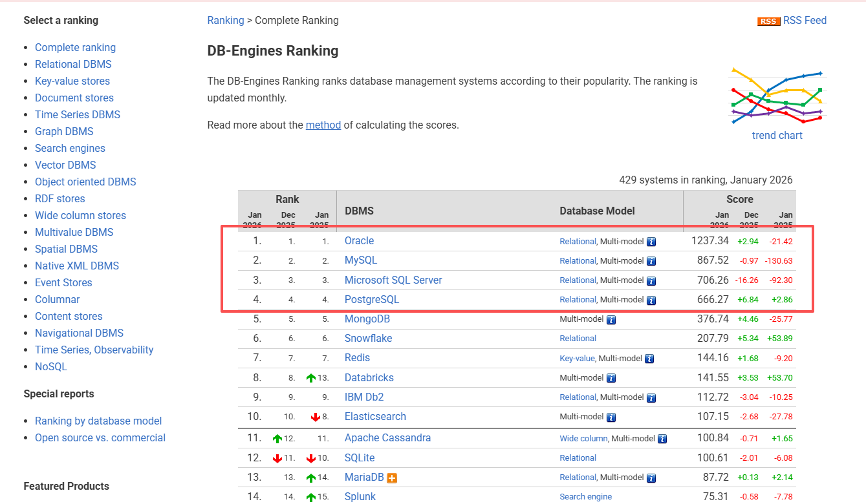
Task: Click green up arrow in Splunk row
Action: [x=311, y=498]
